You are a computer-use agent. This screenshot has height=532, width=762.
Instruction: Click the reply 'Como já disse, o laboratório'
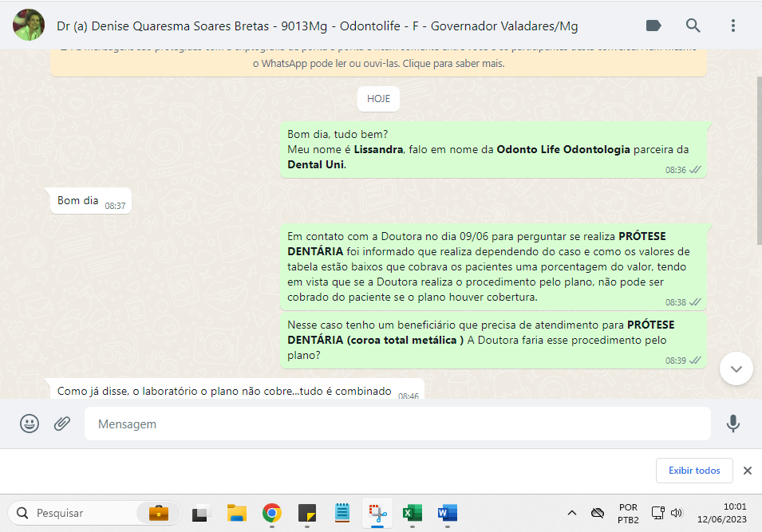pyautogui.click(x=237, y=389)
